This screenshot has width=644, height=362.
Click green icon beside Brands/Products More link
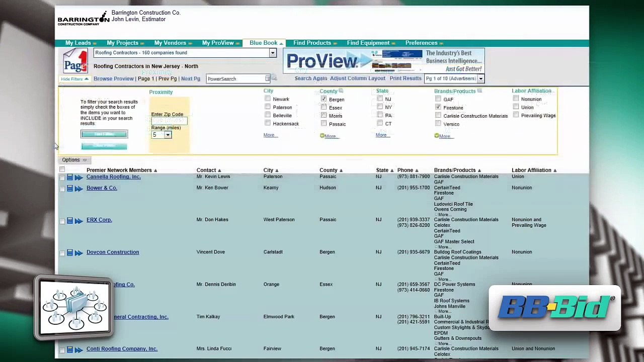pyautogui.click(x=436, y=136)
